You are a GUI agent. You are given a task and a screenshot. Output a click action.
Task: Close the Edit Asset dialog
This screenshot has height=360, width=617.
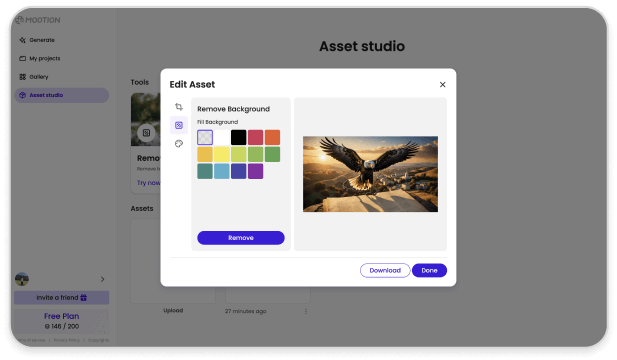(x=442, y=85)
